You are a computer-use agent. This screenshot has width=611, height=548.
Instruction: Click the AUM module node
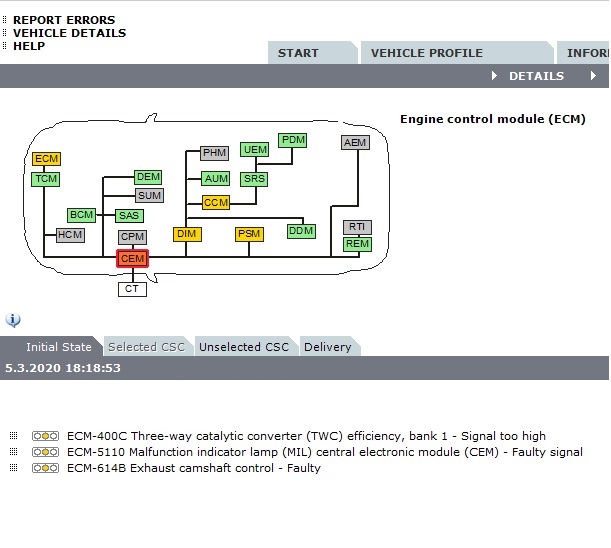coord(216,179)
